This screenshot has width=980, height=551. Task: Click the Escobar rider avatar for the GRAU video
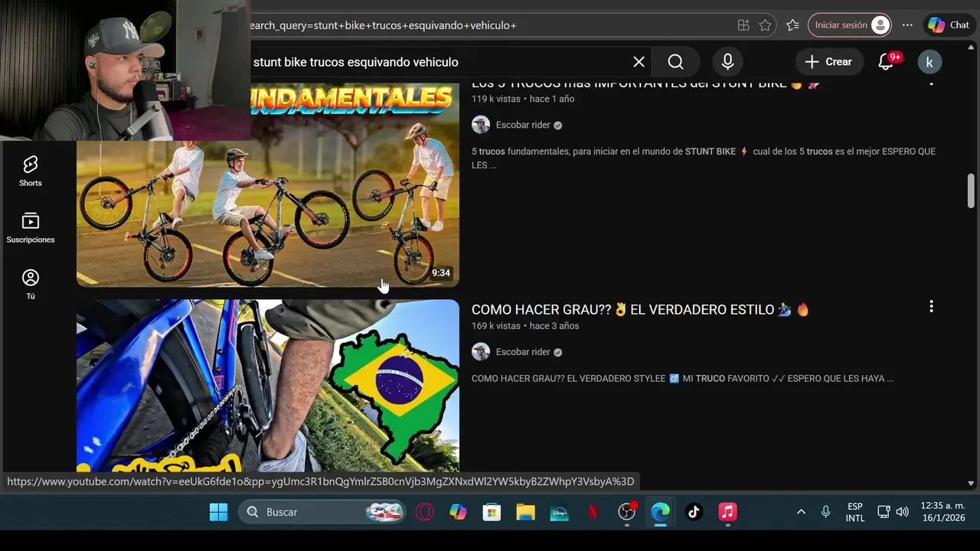pyautogui.click(x=481, y=352)
